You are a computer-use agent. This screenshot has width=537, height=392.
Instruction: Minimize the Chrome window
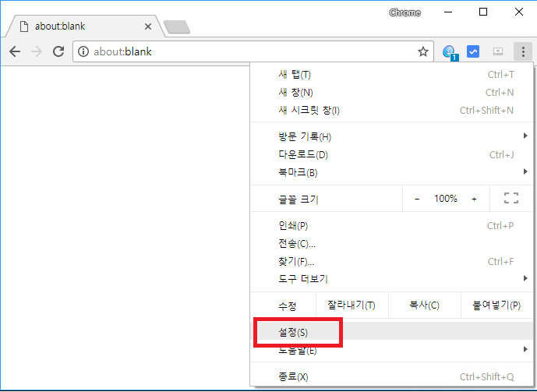pyautogui.click(x=448, y=12)
